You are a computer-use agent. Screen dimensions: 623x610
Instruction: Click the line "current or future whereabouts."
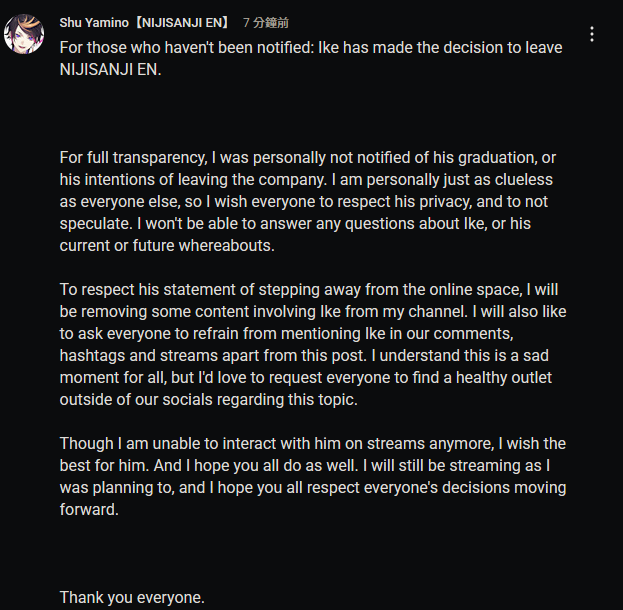tap(167, 246)
